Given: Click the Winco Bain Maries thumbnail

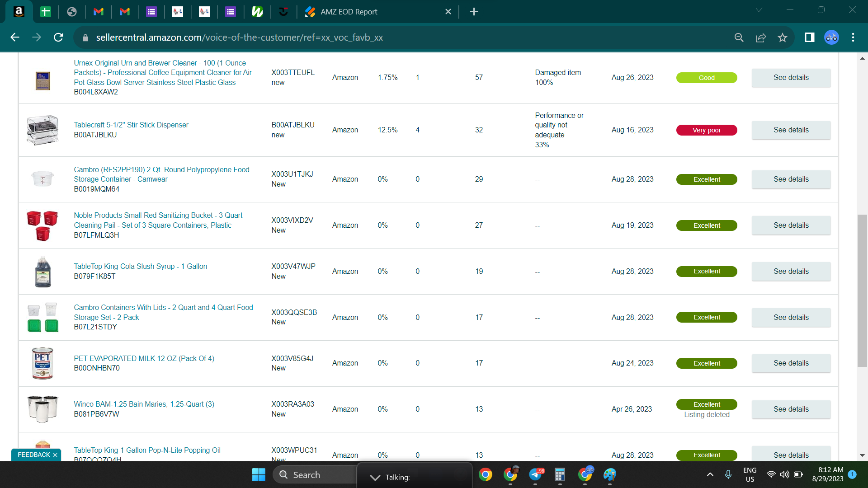Looking at the screenshot, I should coord(42,409).
